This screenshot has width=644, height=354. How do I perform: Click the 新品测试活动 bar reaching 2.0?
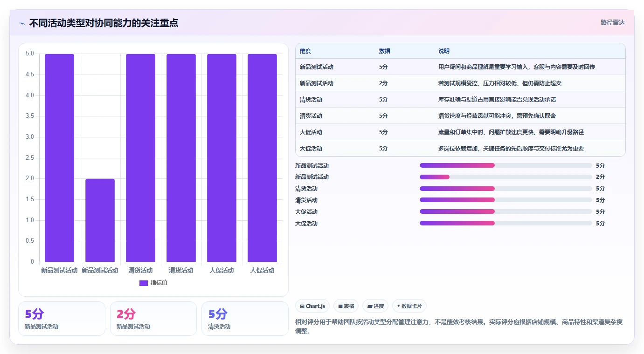(100, 220)
